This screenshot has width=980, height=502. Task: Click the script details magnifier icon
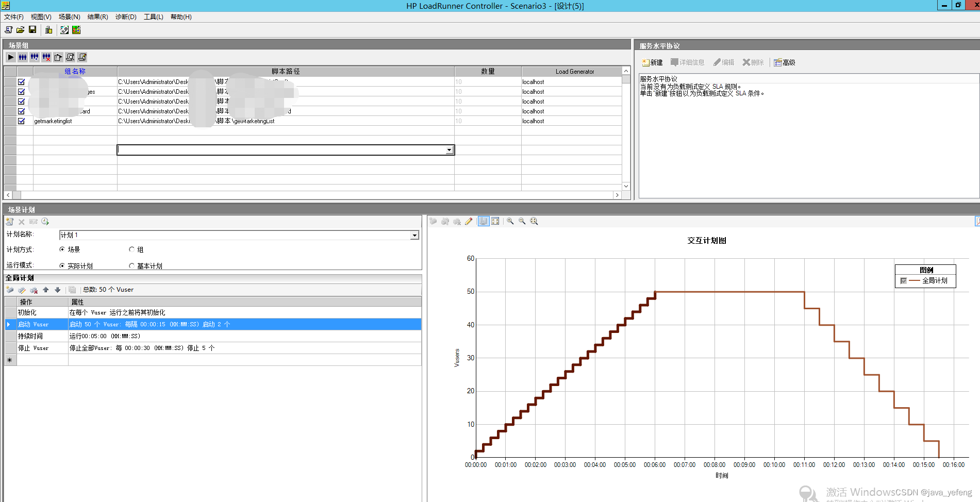pyautogui.click(x=70, y=57)
